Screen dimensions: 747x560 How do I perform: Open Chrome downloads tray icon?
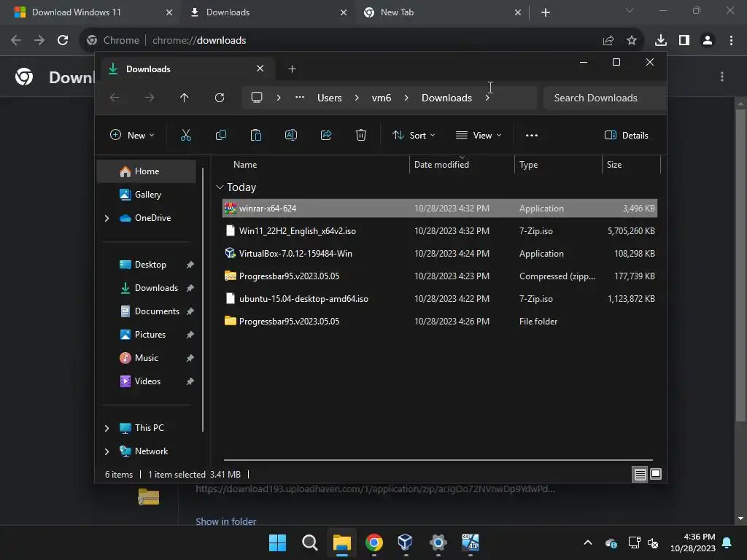661,40
